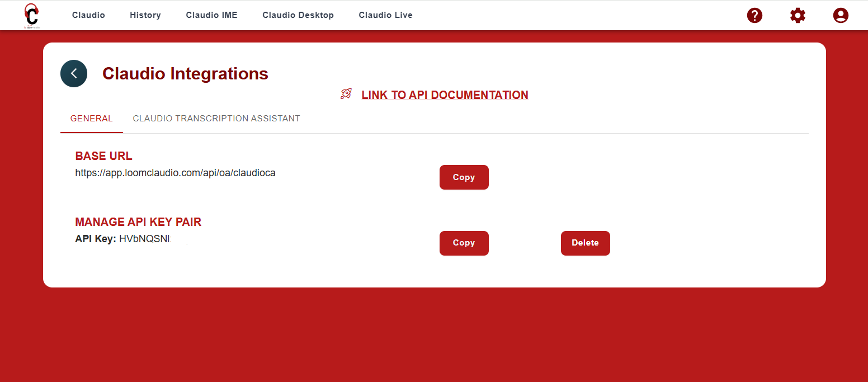Click the partially hidden API Key value
This screenshot has width=868, height=382.
(145, 239)
